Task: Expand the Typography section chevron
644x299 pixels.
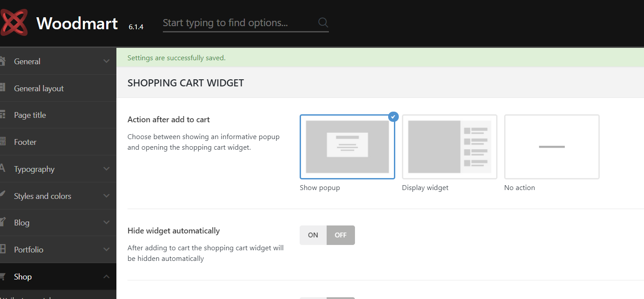Action: coord(106,169)
